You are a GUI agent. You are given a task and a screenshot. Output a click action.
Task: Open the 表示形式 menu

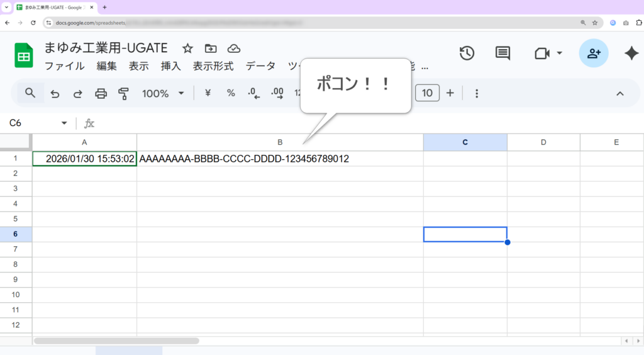tap(213, 66)
